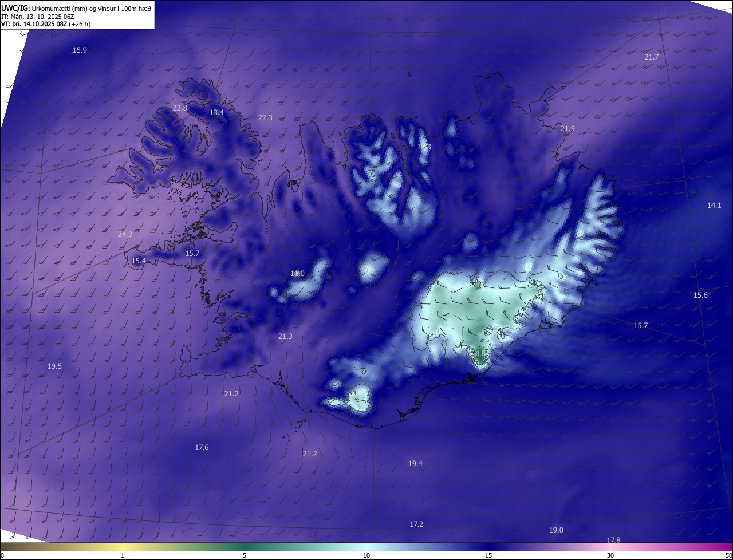Click the valid time line 'VT: þri. 14.10.2025 08Z'

[34, 24]
